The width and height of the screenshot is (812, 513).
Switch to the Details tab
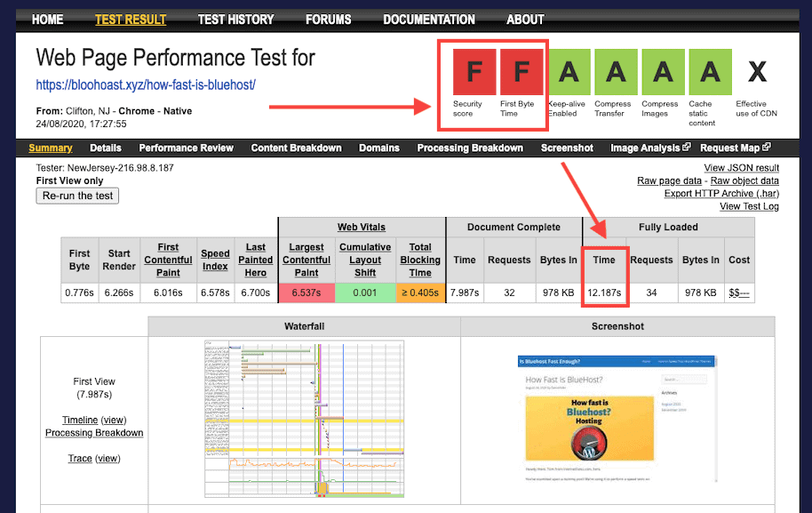pos(106,148)
